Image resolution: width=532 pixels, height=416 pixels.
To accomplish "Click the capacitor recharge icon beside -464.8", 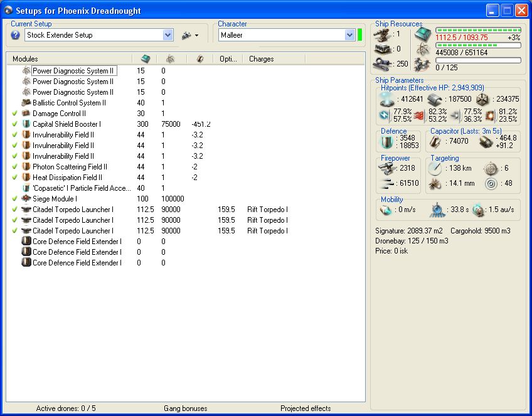I will (486, 142).
